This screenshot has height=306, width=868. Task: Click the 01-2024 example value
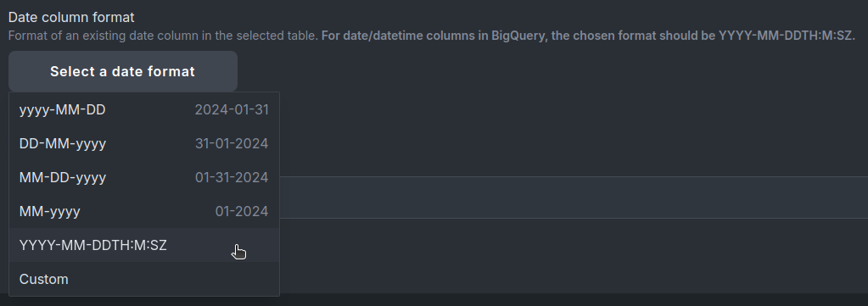241,211
